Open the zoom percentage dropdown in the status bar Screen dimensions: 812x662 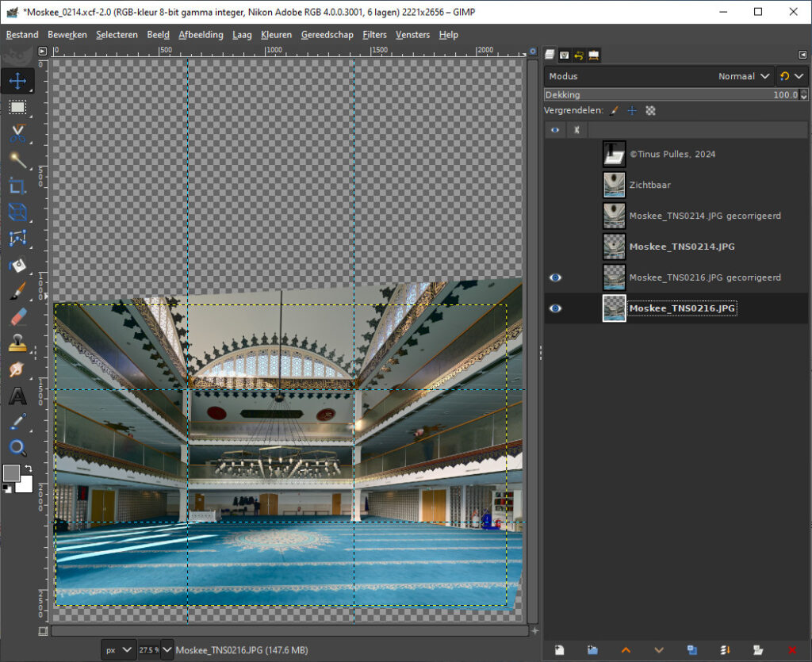tap(167, 650)
